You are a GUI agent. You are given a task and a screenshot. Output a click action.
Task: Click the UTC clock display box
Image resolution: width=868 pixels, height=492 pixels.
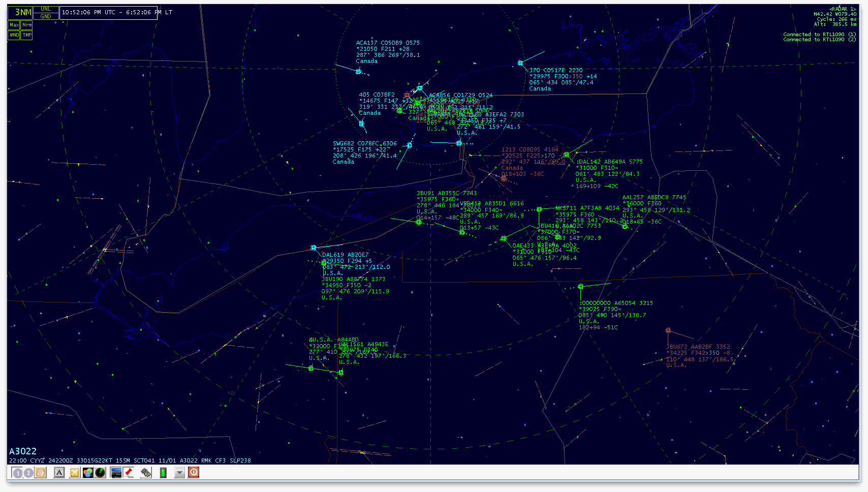108,13
